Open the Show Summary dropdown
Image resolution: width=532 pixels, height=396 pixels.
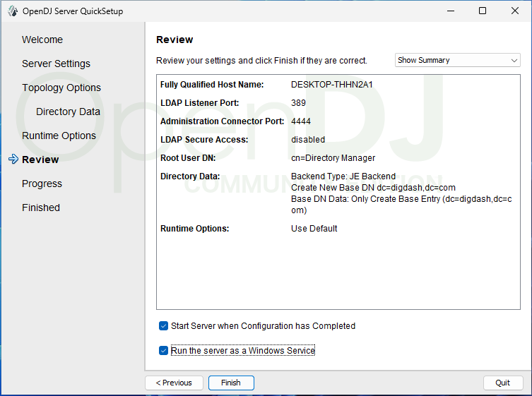click(x=457, y=61)
